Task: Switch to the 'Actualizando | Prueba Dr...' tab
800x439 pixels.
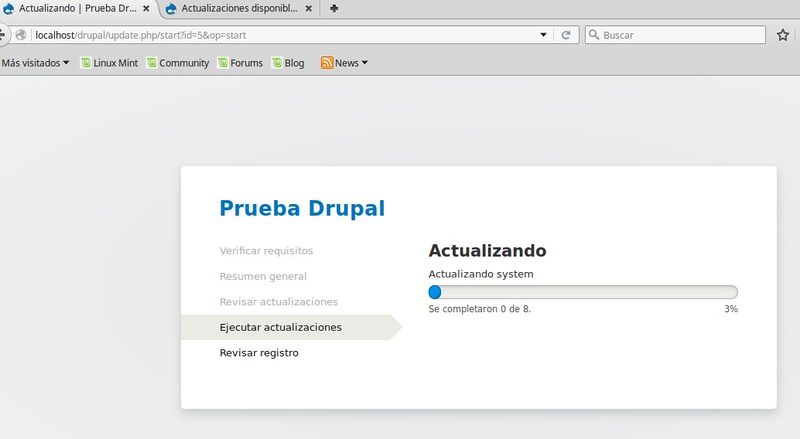Action: (x=78, y=9)
